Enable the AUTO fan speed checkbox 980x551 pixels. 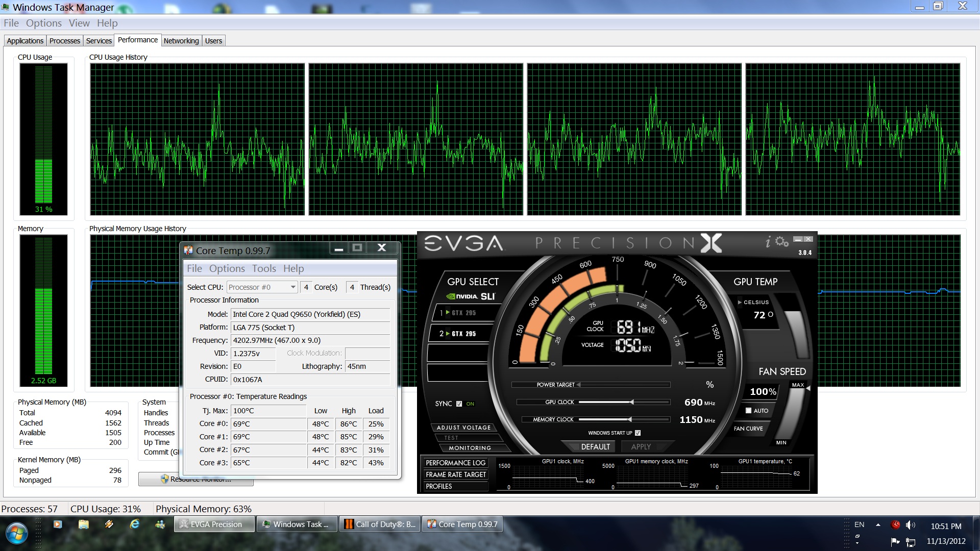[748, 410]
